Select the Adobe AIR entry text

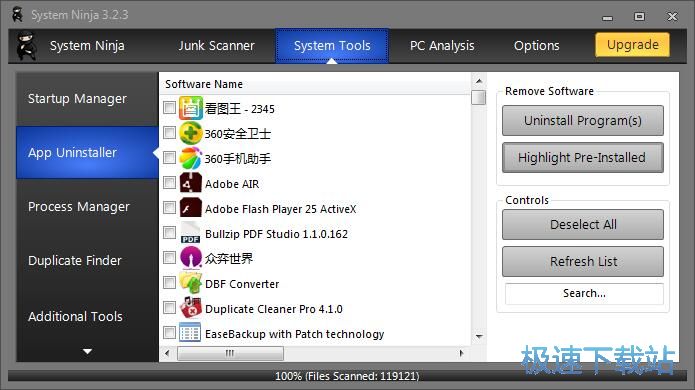pos(232,184)
